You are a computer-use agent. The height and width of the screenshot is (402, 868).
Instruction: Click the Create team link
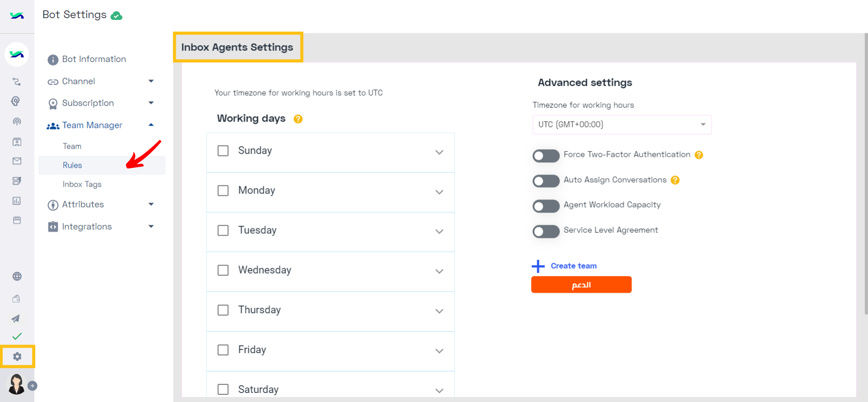573,266
